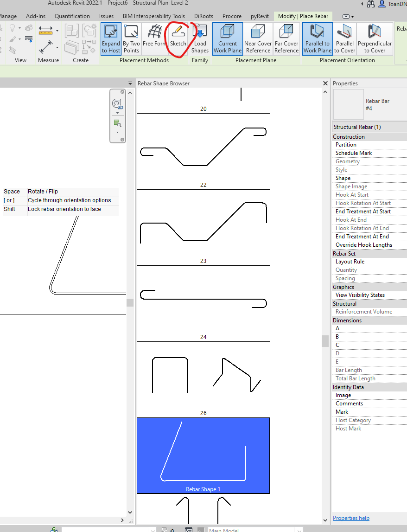Click the Zoom Region icon on navigation bar
This screenshot has height=532, width=407.
click(x=117, y=123)
